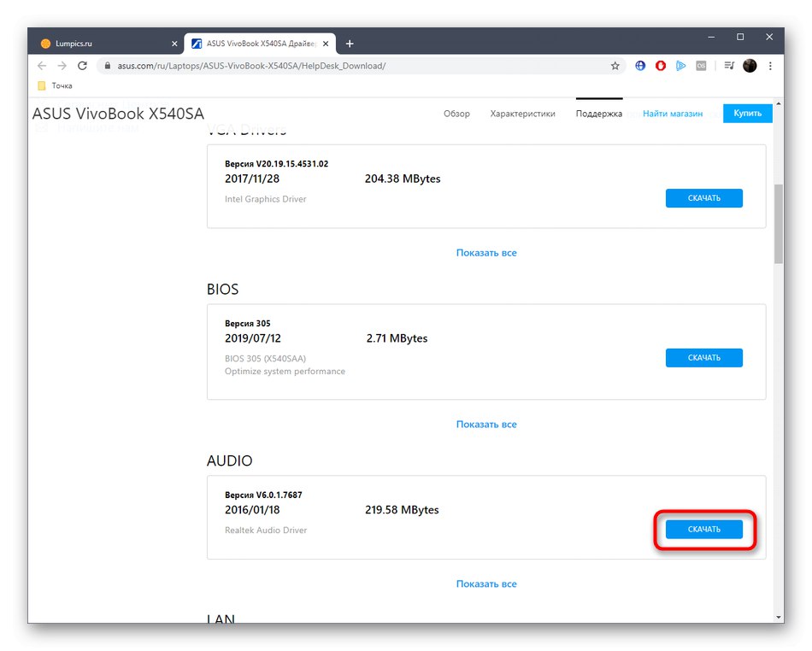
Task: Go back with the browser back arrow
Action: [x=42, y=66]
